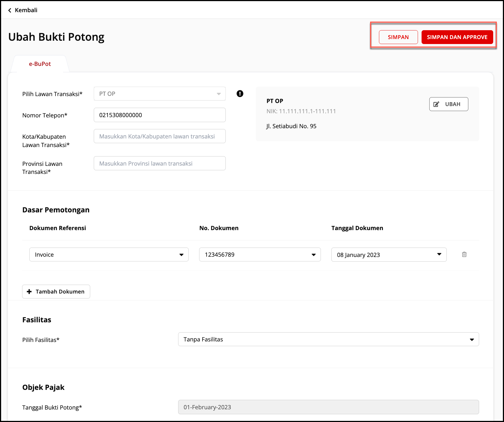This screenshot has height=422, width=504.
Task: Click the pencil edit icon on UBAH
Action: [x=436, y=104]
